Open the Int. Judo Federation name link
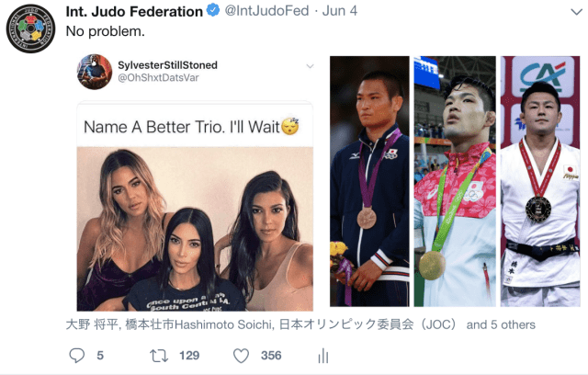Screen dimensions: 588x375 click(134, 12)
